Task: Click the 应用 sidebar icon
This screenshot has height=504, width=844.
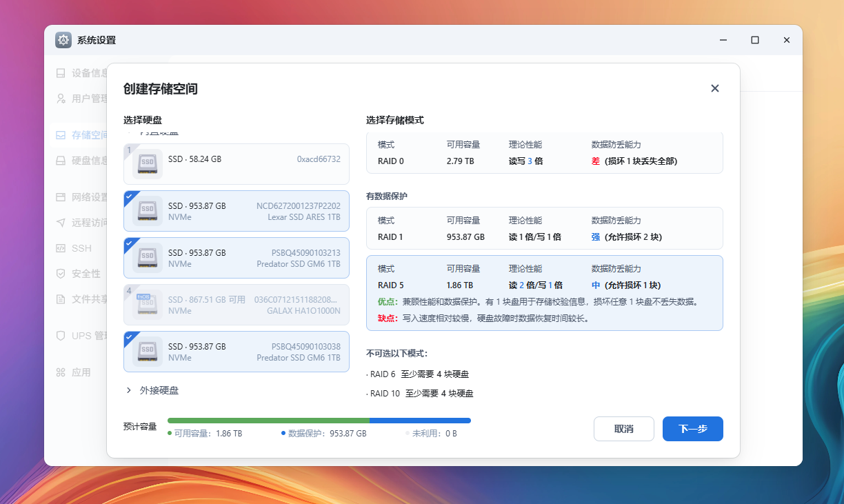Action: tap(61, 372)
